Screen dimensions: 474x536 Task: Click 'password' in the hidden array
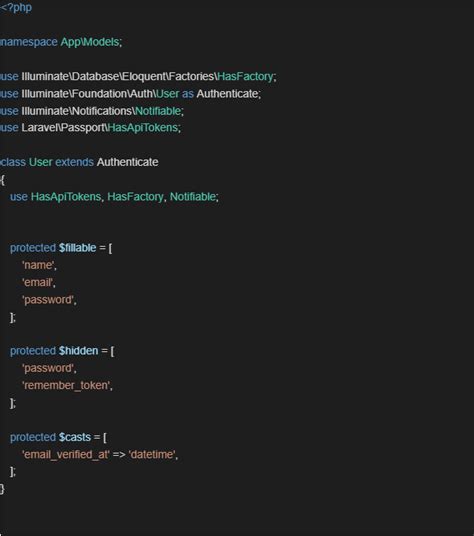(48, 368)
